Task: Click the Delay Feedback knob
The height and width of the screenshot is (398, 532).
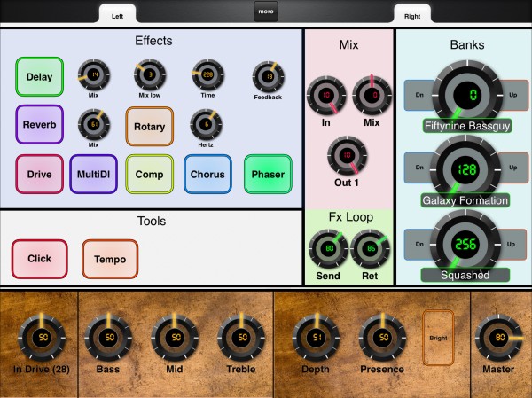Action: pos(269,77)
